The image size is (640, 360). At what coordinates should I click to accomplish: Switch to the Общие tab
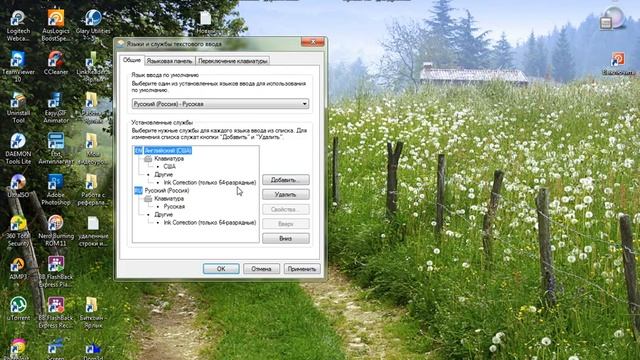[x=132, y=60]
